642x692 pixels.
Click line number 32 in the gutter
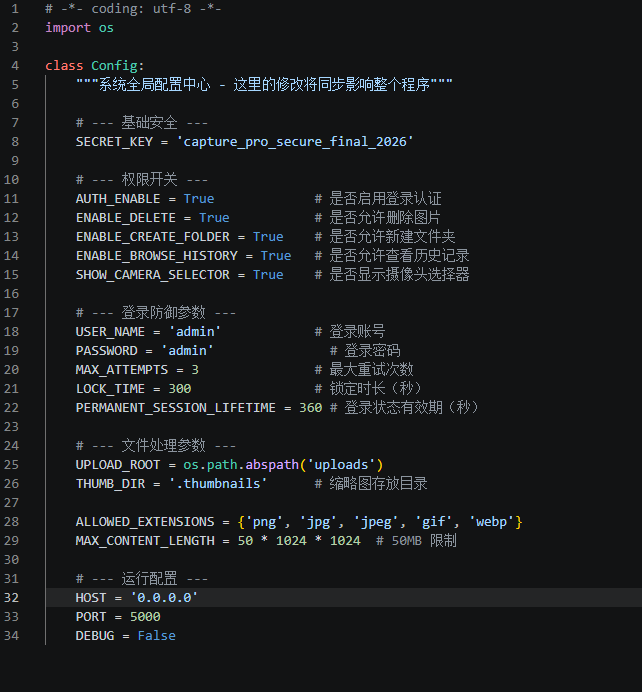click(12, 597)
